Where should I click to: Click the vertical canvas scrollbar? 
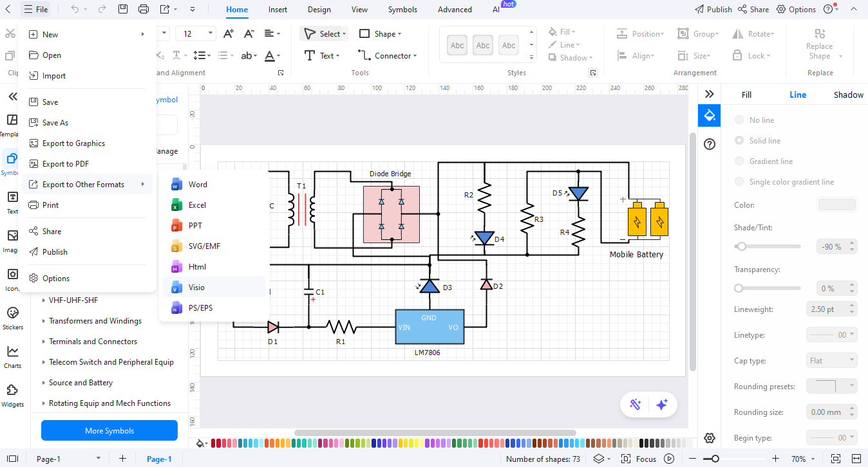(x=693, y=251)
